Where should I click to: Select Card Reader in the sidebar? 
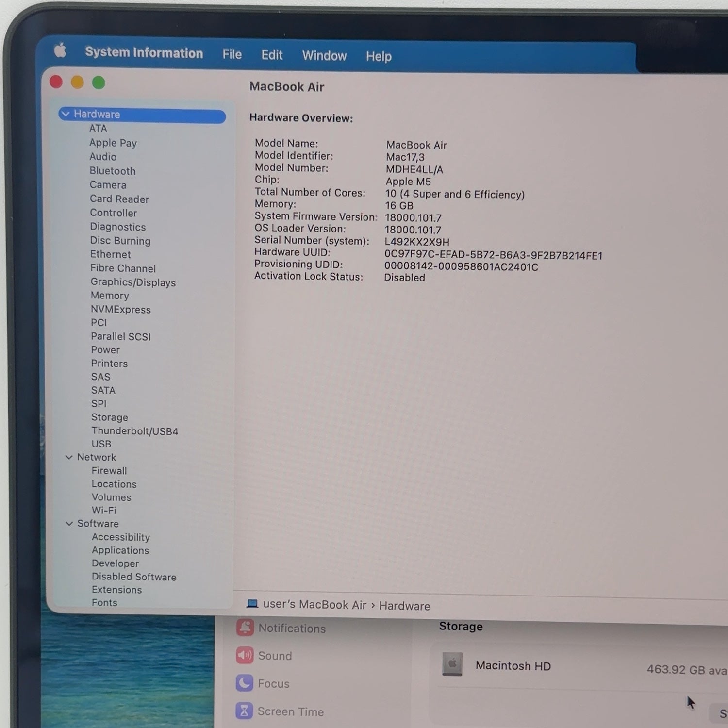point(119,199)
